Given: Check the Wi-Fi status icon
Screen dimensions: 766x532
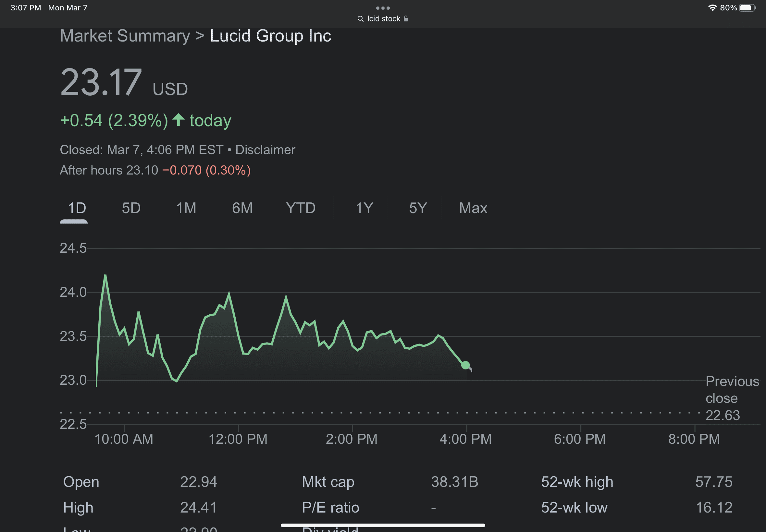Looking at the screenshot, I should pos(712,8).
